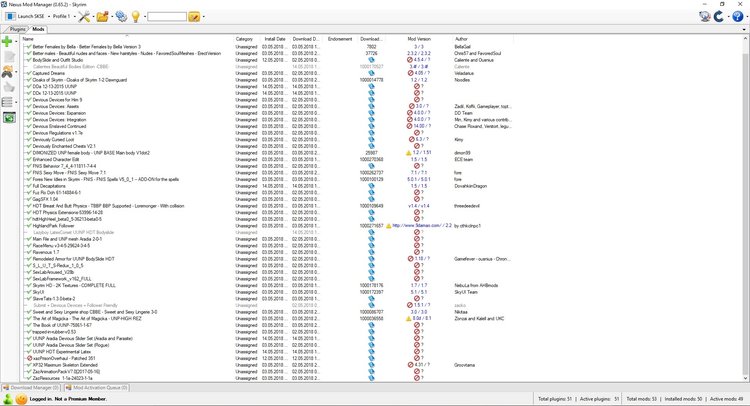Click the light bulb tips icon
This screenshot has width=750, height=406.
136,16
